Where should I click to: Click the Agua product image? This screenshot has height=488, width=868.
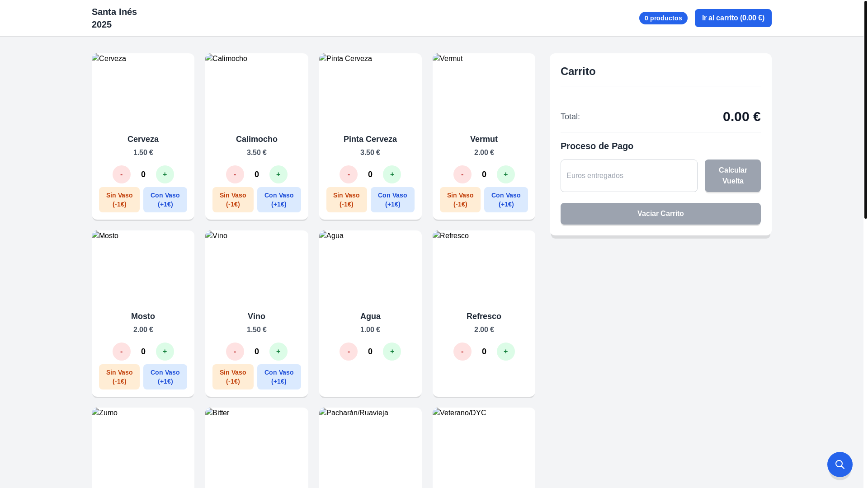pos(370,267)
